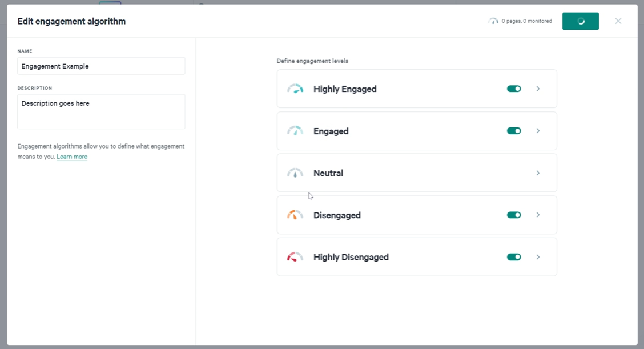Click inside the Description text area

[x=101, y=111]
